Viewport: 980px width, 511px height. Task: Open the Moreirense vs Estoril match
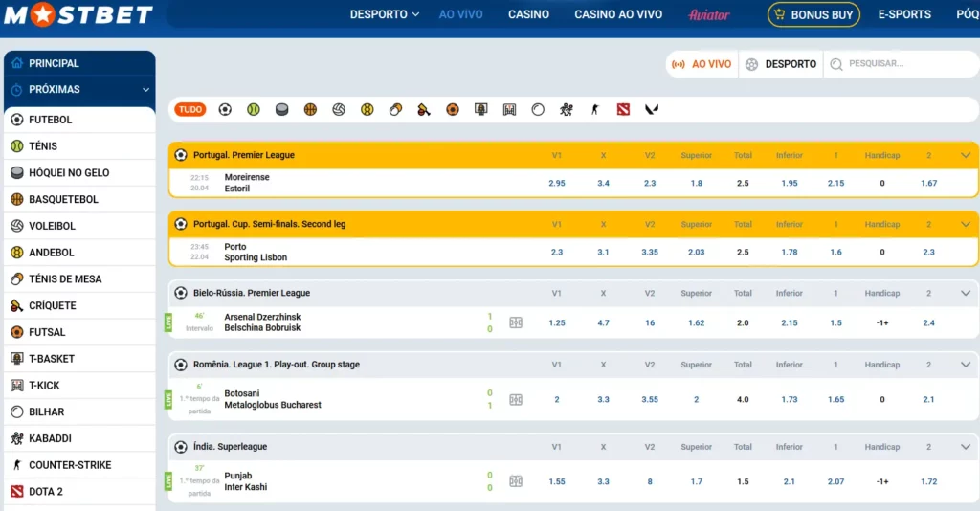coord(247,183)
